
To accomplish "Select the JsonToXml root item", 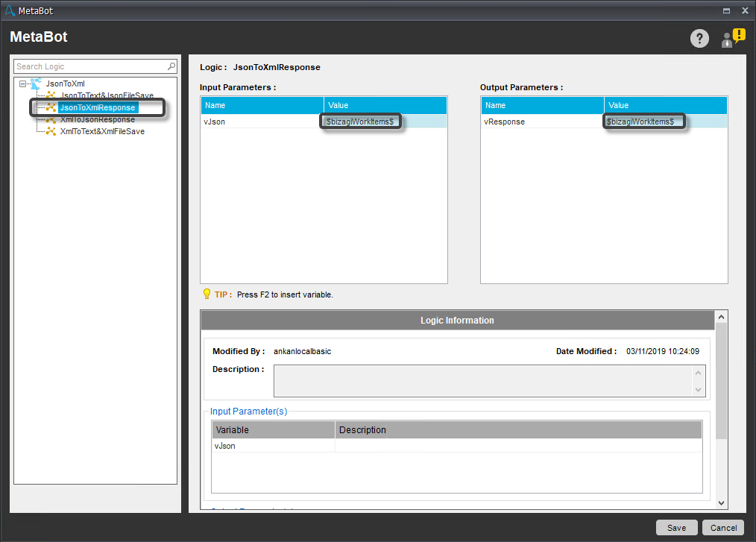I will [65, 83].
